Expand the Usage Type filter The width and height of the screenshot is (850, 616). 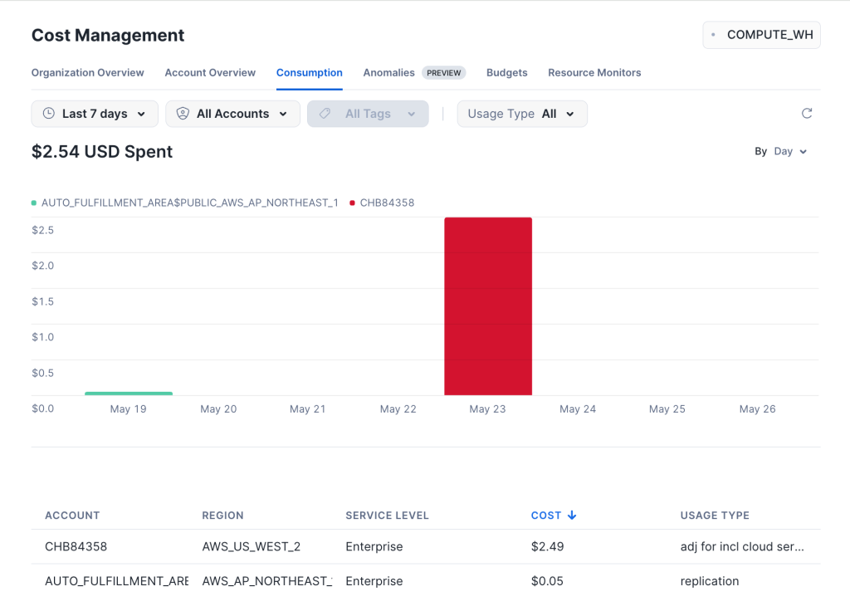coord(522,114)
